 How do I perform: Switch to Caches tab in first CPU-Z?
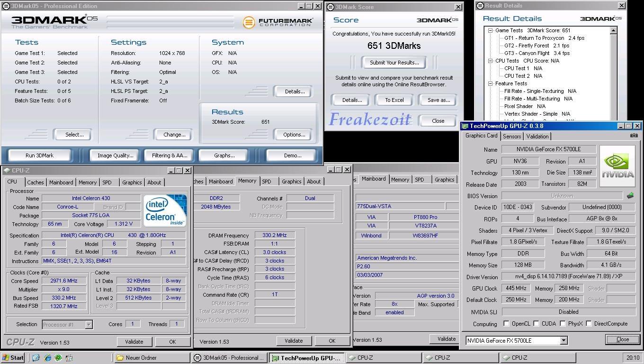point(35,182)
